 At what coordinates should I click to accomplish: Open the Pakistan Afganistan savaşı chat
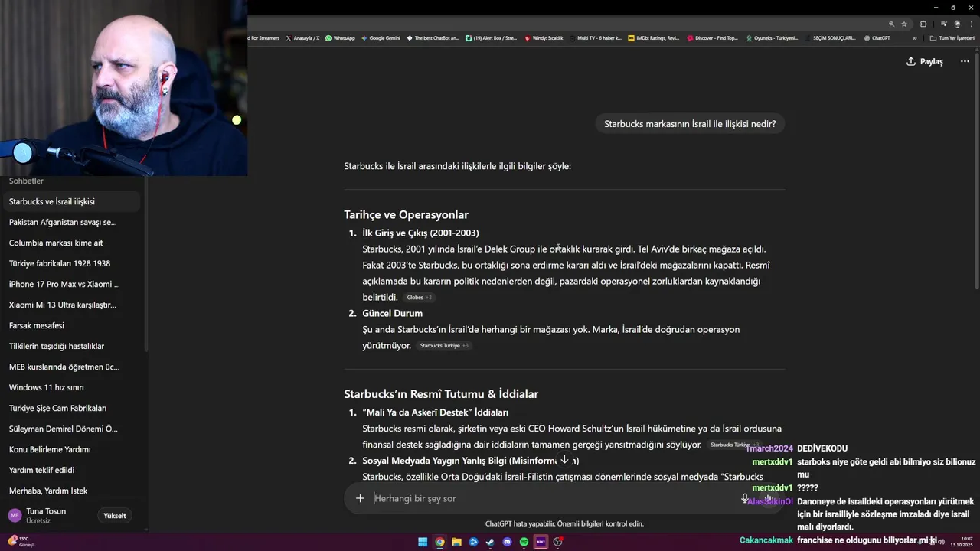pyautogui.click(x=70, y=222)
